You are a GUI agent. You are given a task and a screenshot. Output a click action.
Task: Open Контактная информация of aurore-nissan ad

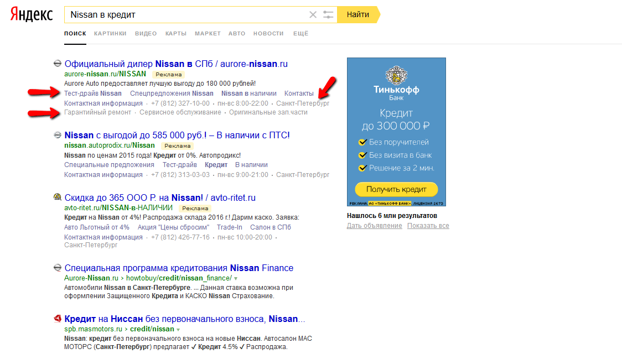pos(103,103)
